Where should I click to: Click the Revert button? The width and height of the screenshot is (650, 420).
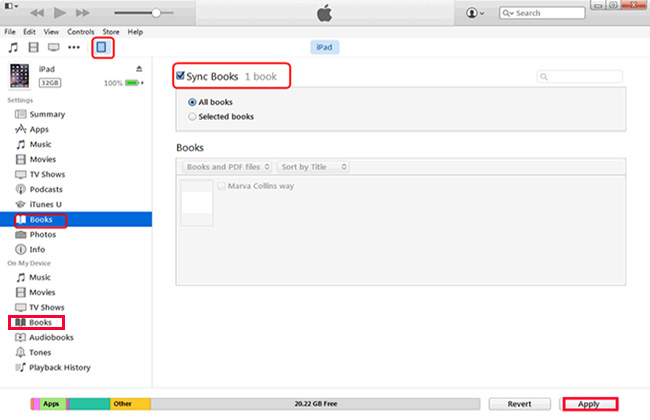click(519, 404)
